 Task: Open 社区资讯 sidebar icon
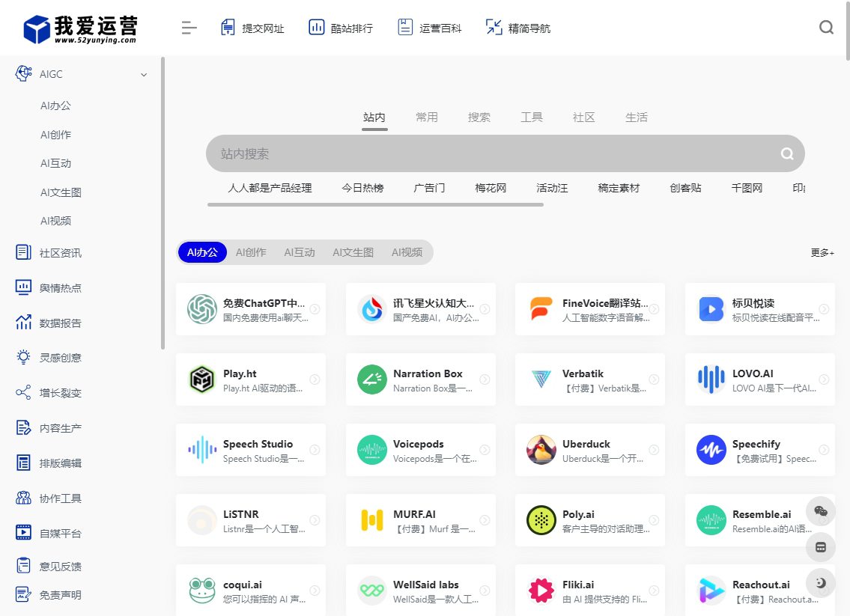[23, 252]
